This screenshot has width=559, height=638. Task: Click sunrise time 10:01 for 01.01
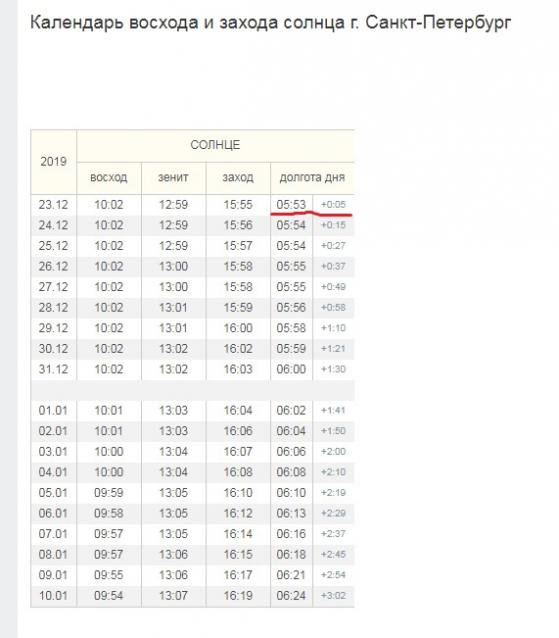(x=109, y=411)
